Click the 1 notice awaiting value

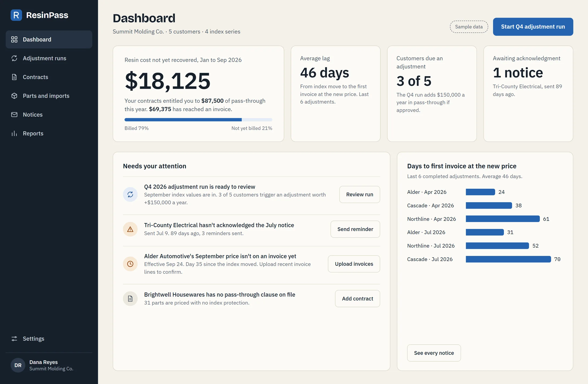click(x=518, y=73)
